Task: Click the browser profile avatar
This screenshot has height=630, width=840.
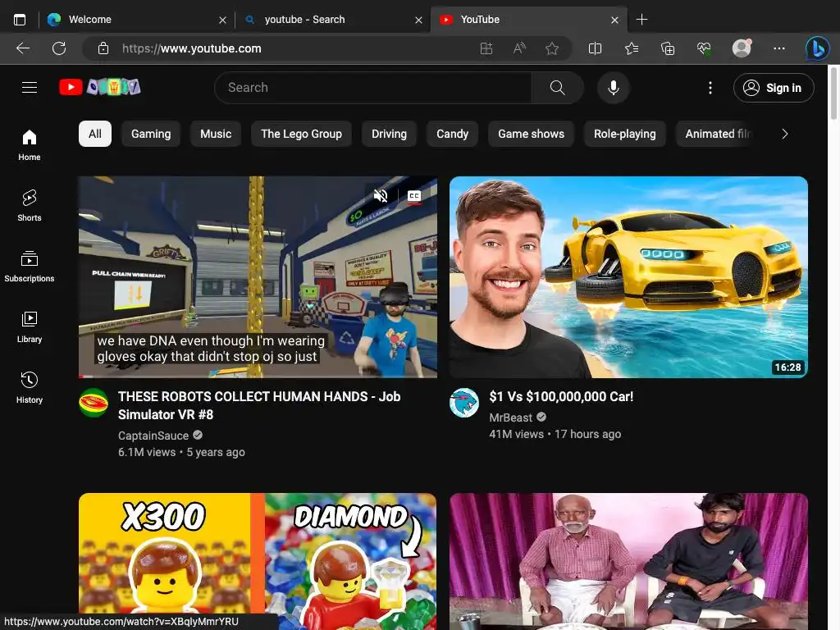Action: tap(742, 48)
